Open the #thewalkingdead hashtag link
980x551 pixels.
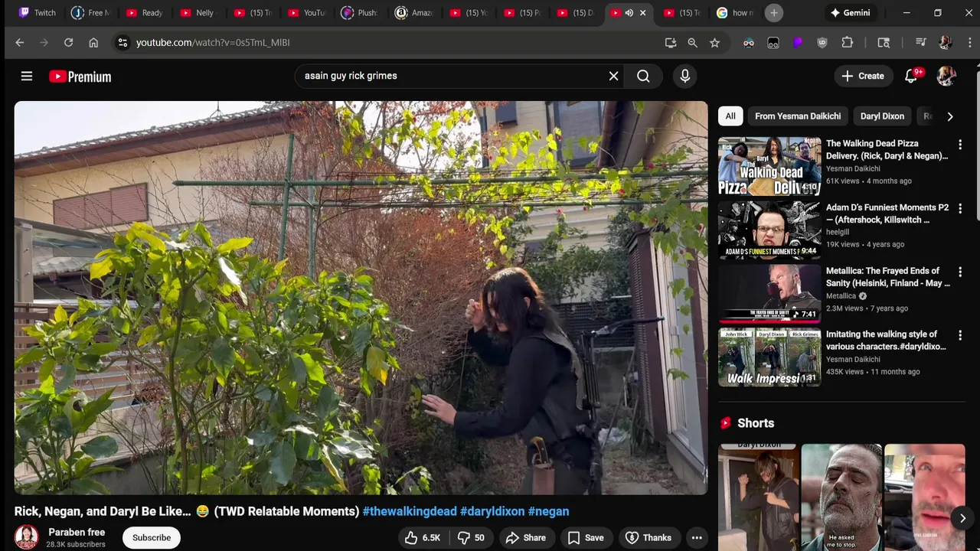point(410,511)
